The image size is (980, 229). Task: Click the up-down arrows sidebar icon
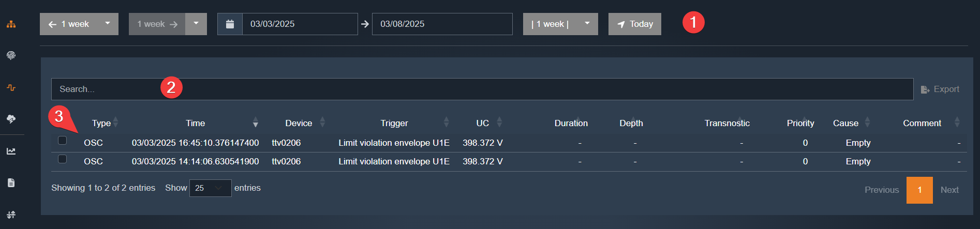(x=11, y=215)
